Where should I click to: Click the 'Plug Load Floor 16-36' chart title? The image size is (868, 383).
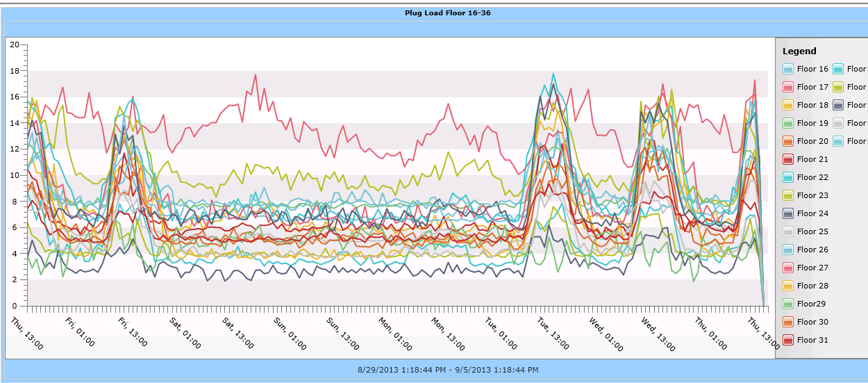(448, 13)
